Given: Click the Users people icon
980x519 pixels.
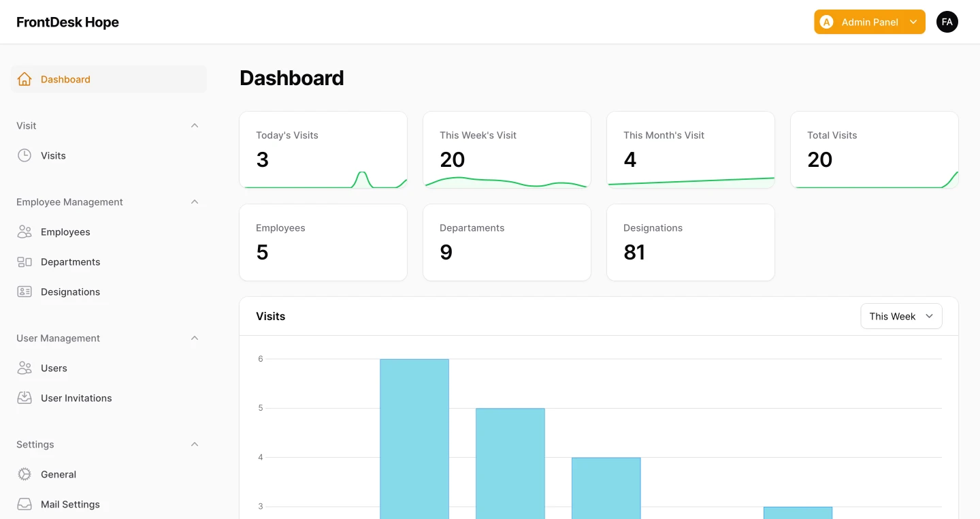Looking at the screenshot, I should pos(24,368).
